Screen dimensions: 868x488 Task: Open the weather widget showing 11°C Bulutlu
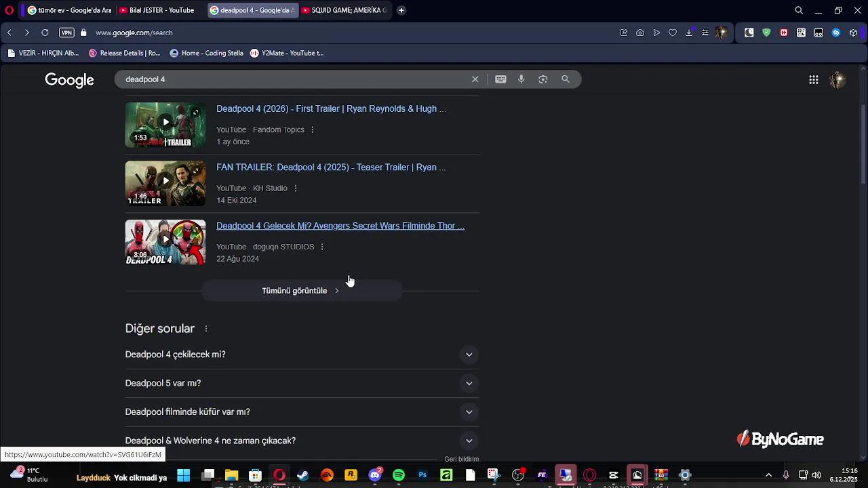pos(31,474)
